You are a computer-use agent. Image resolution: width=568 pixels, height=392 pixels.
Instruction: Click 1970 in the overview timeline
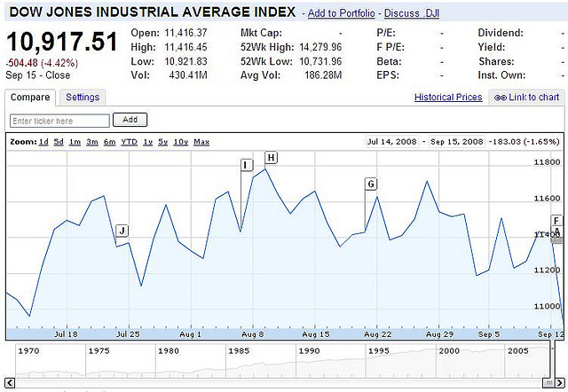[28, 350]
